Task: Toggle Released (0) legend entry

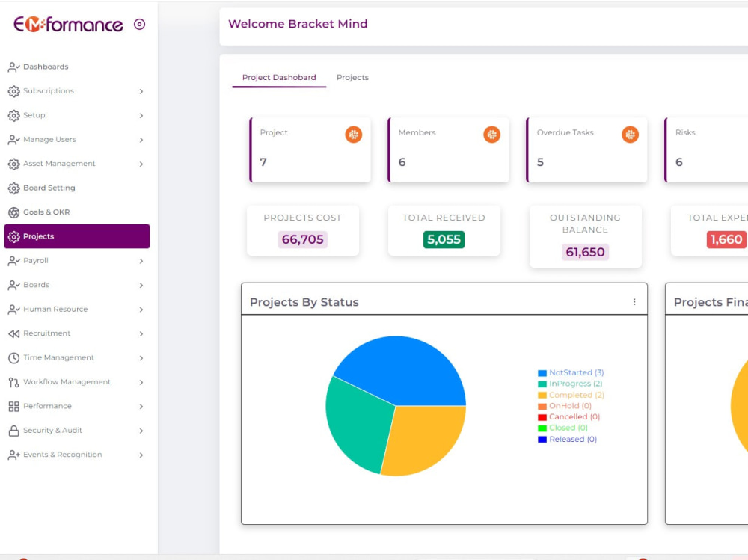Action: [x=567, y=440]
